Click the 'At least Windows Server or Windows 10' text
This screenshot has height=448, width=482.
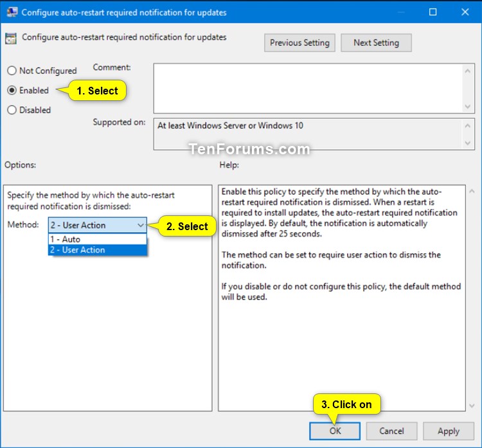tap(230, 125)
